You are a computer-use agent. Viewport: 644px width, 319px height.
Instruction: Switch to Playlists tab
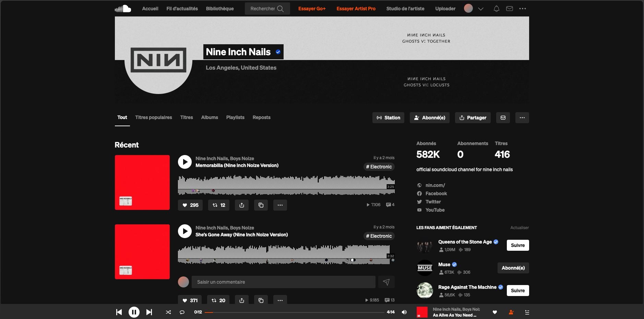click(x=235, y=117)
